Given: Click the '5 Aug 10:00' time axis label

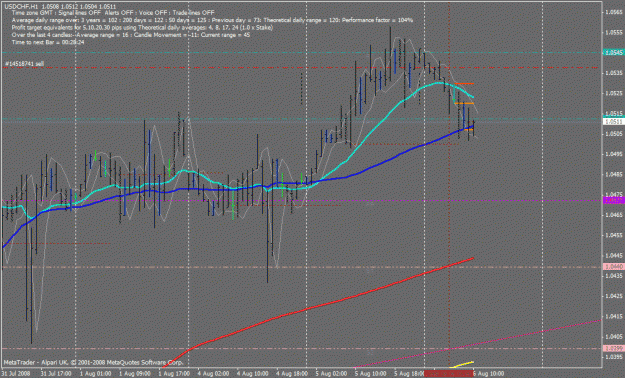Looking at the screenshot, I should click(x=371, y=374).
